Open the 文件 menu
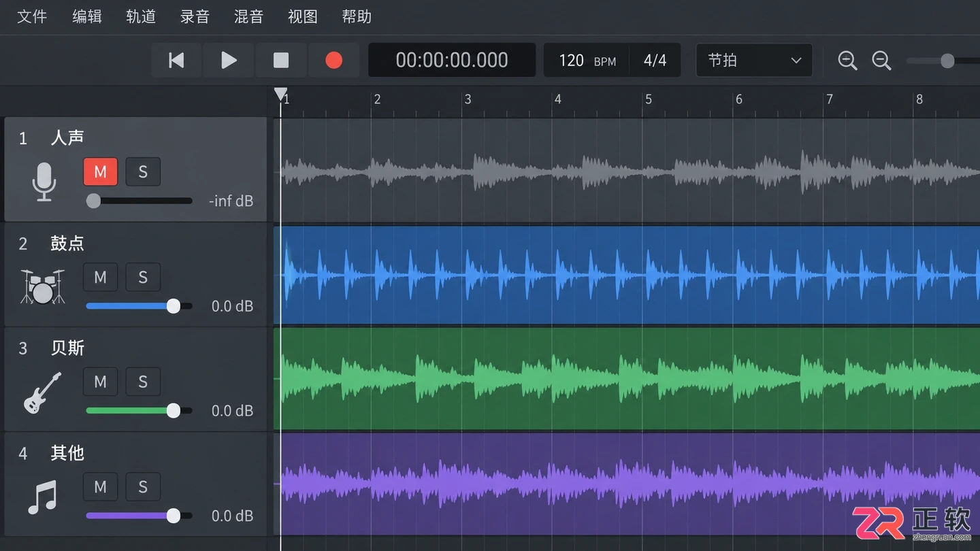The height and width of the screenshot is (551, 980). click(x=32, y=16)
